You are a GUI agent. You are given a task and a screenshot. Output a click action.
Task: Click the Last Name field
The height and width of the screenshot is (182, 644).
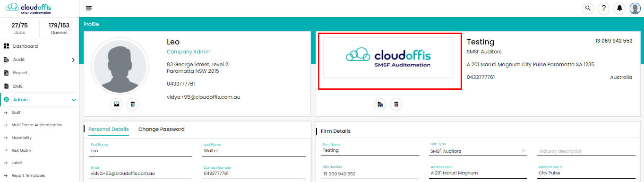click(x=254, y=151)
